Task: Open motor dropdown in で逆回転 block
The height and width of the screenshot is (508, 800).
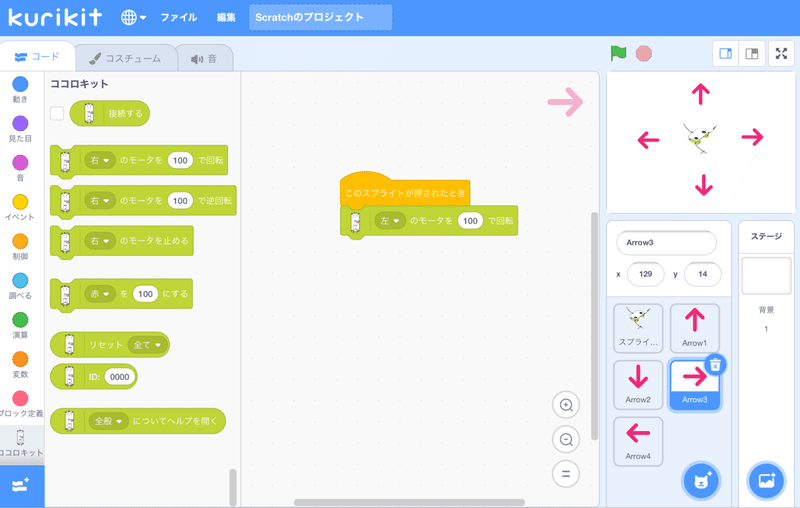Action: tap(100, 200)
